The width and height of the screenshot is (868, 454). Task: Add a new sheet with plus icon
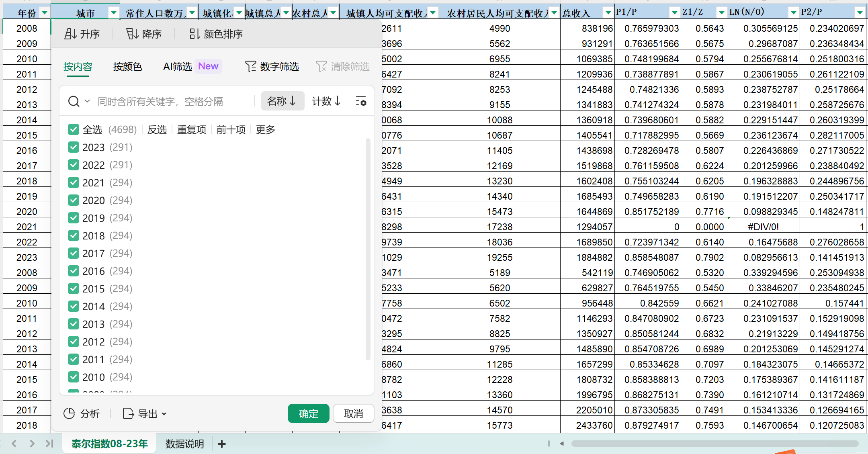point(222,444)
